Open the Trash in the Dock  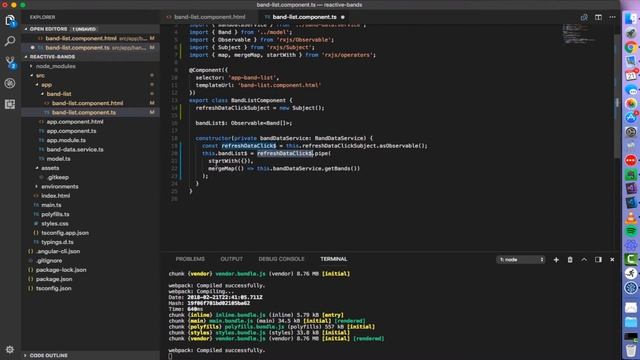631,350
